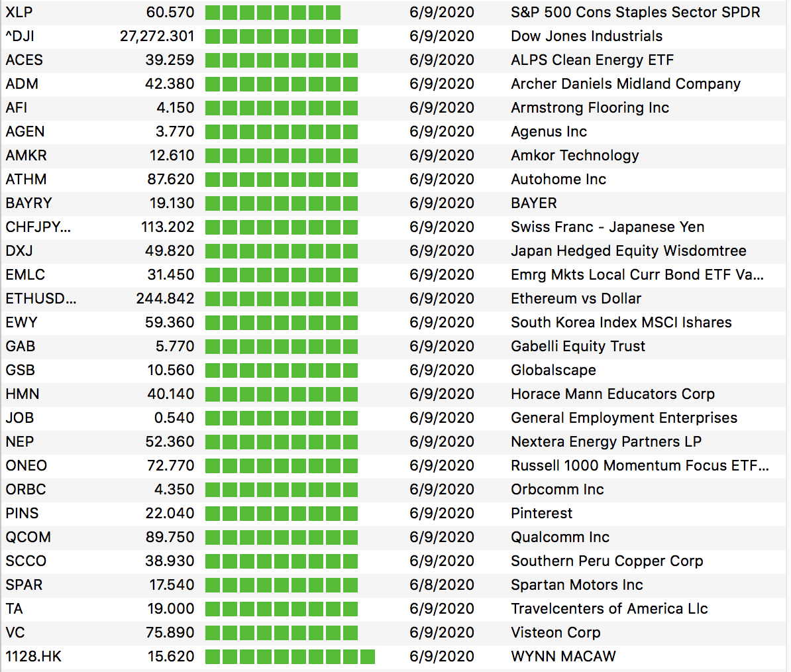Click Horace Mann Educators Corp name
Viewport: 791px width, 672px height.
click(612, 394)
